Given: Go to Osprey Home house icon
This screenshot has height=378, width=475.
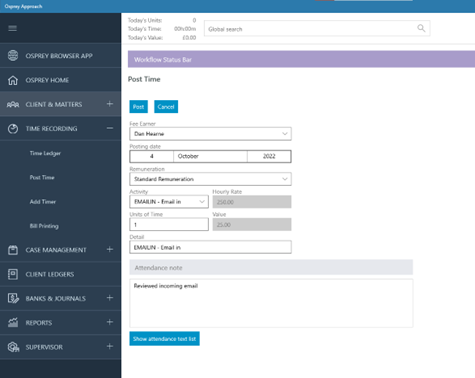Looking at the screenshot, I should tap(13, 80).
